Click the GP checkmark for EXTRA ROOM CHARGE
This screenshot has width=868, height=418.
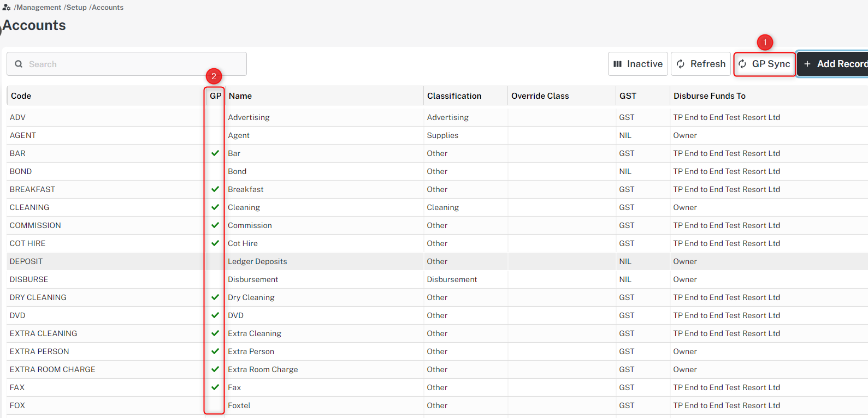click(215, 369)
